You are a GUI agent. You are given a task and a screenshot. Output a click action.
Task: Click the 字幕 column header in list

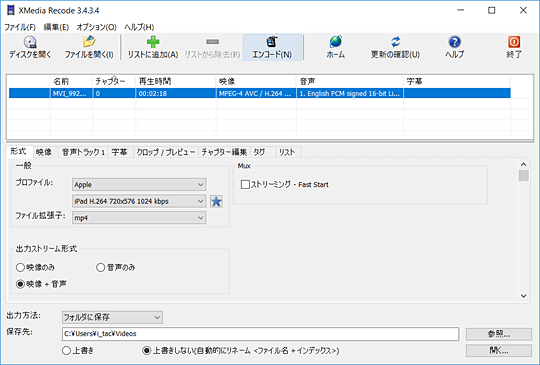(457, 82)
